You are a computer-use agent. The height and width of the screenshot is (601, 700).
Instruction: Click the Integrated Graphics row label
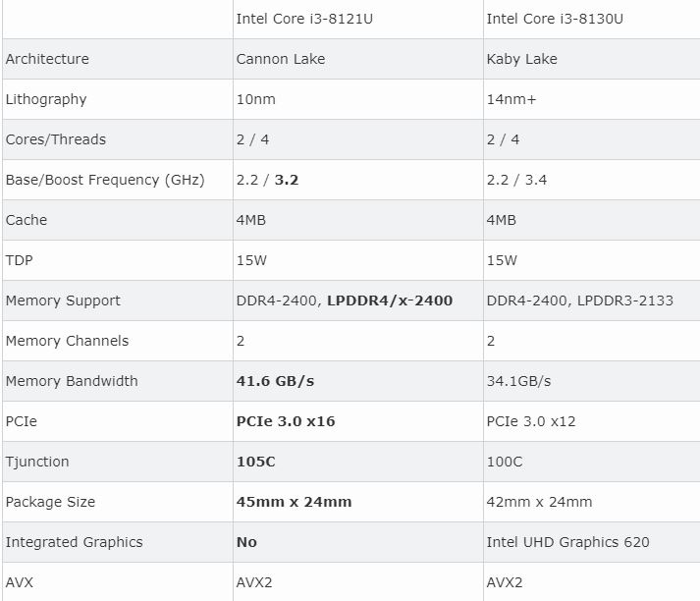coord(74,542)
